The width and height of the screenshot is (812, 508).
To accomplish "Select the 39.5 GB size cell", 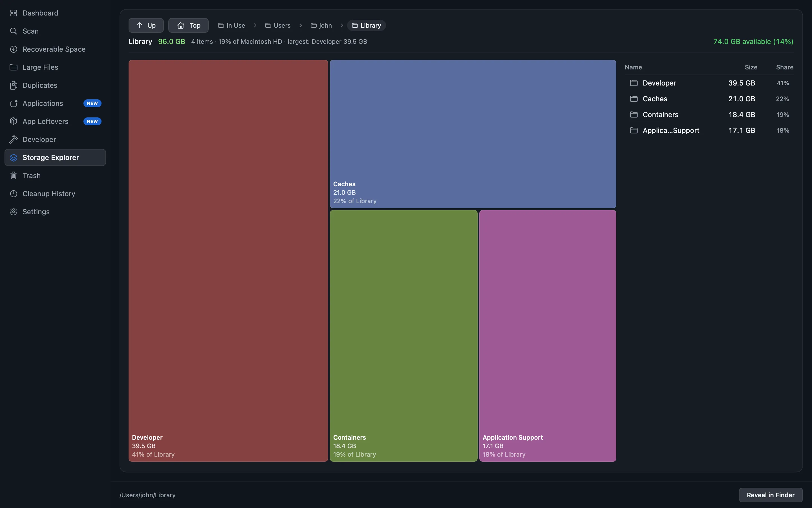I will tap(742, 83).
